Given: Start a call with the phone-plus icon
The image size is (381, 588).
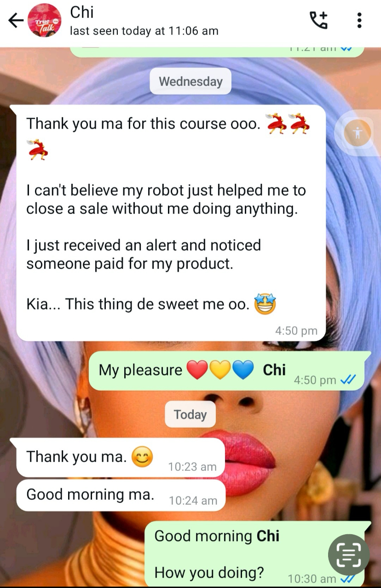Looking at the screenshot, I should 318,20.
